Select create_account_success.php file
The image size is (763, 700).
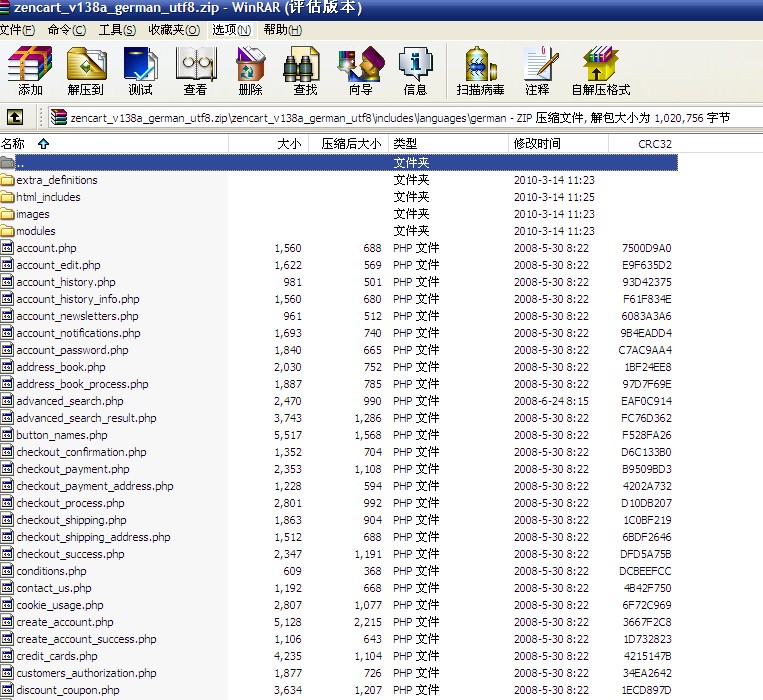(86, 639)
